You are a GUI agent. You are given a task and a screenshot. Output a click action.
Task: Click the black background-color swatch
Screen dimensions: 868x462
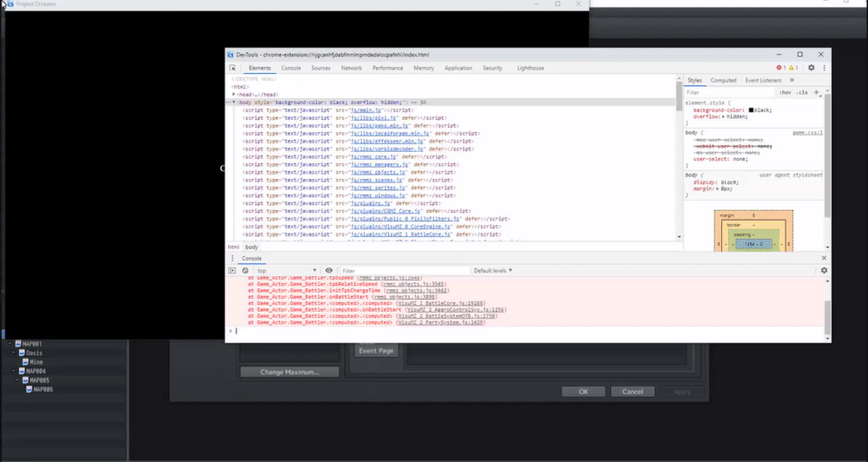click(x=751, y=110)
